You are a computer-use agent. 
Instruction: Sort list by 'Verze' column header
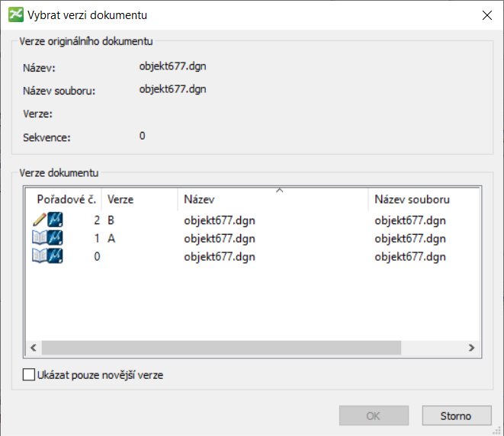(x=137, y=200)
